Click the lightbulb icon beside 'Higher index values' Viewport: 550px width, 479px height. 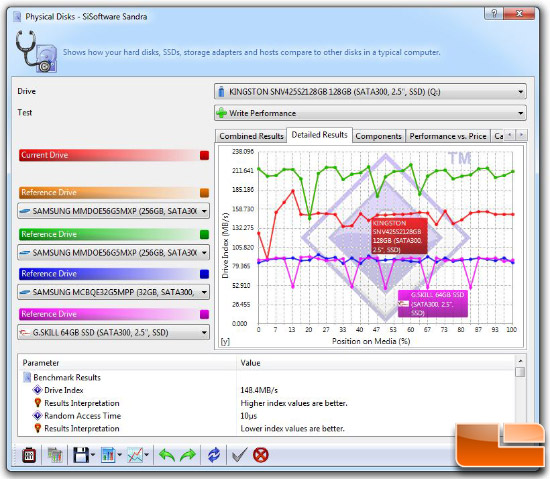pos(38,403)
